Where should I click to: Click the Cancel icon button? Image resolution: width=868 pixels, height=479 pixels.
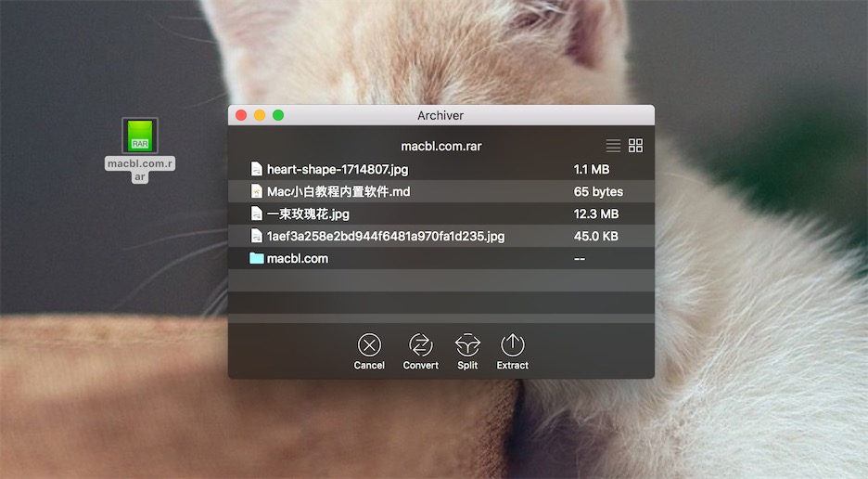pos(369,344)
